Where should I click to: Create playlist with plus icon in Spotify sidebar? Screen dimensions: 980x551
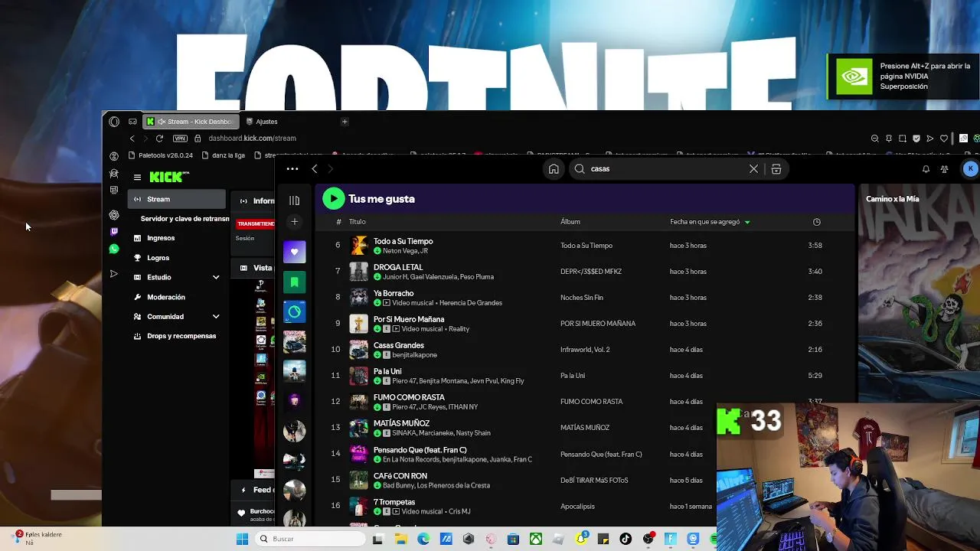point(294,222)
